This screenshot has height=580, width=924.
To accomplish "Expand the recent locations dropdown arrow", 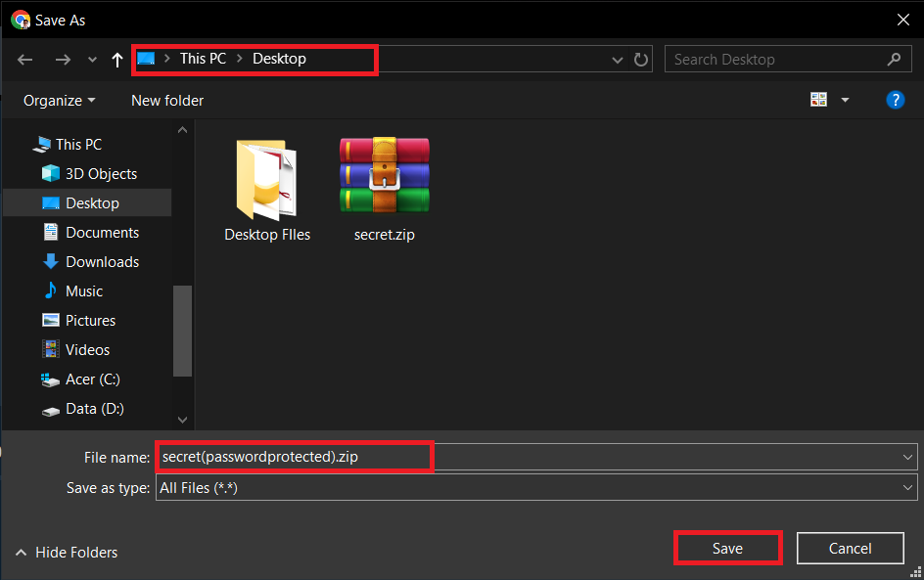I will tap(93, 60).
